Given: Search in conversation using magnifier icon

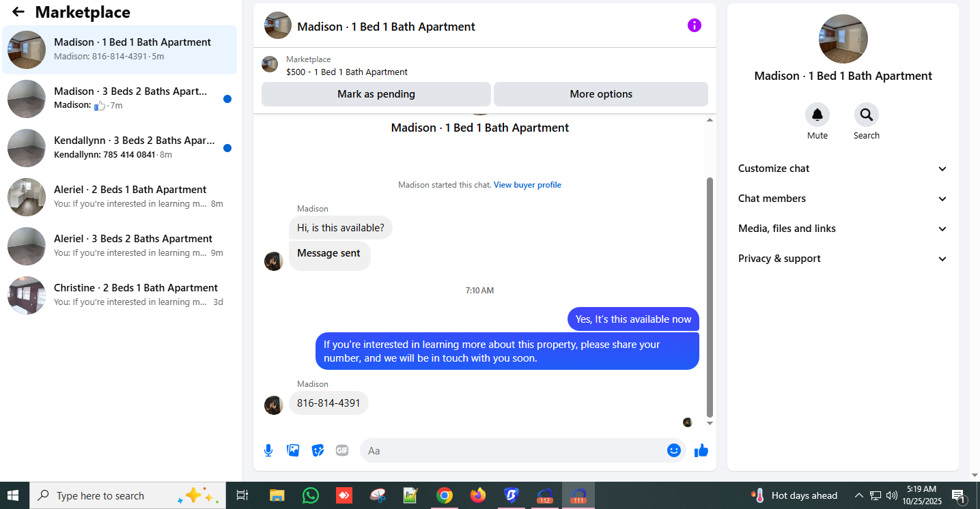Looking at the screenshot, I should [x=867, y=115].
